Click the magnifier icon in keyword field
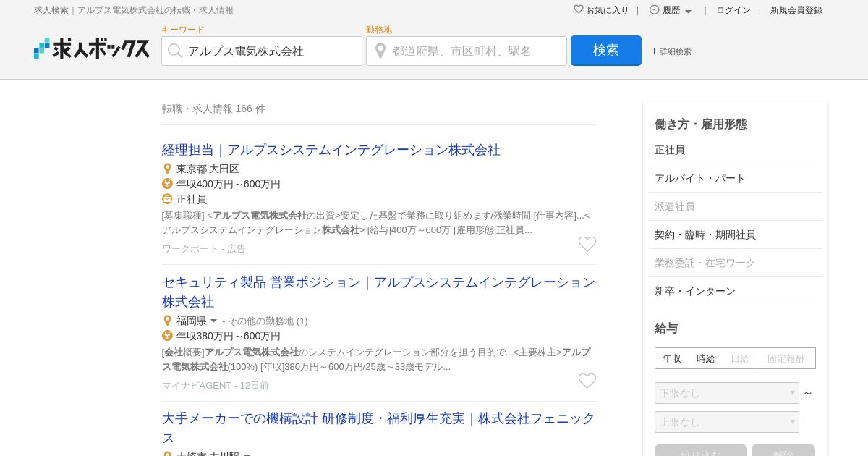The image size is (868, 456). click(175, 51)
